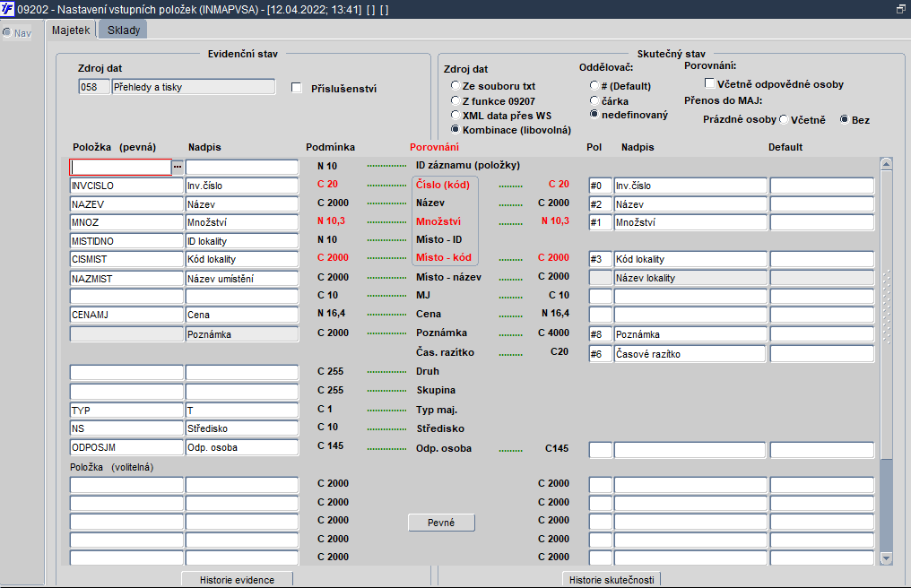This screenshot has width=911, height=588.
Task: Click the restore window icon in title bar
Action: pos(901,9)
